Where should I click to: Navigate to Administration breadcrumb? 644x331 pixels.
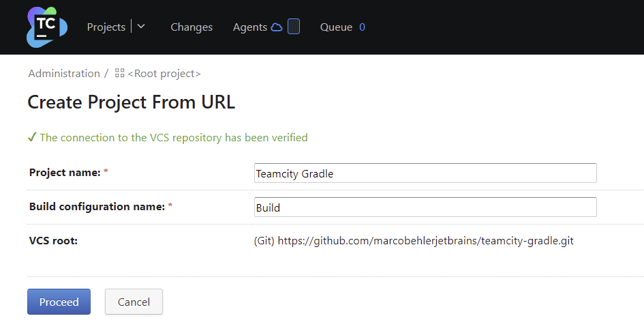click(64, 74)
